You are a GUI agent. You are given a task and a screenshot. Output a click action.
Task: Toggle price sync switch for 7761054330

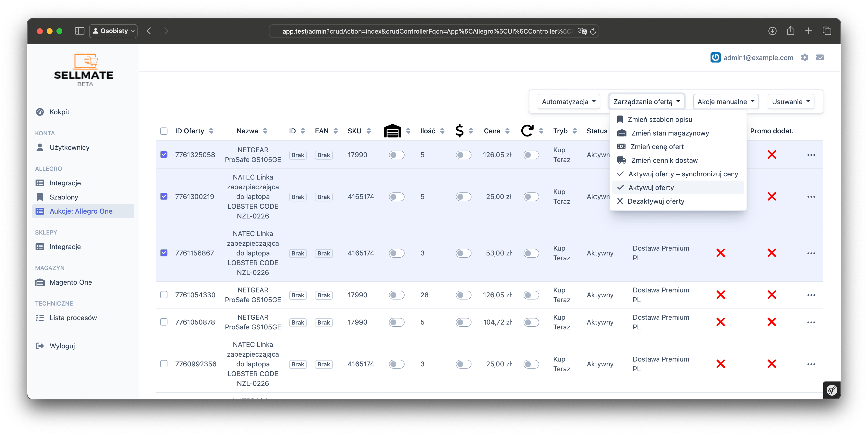(x=463, y=295)
